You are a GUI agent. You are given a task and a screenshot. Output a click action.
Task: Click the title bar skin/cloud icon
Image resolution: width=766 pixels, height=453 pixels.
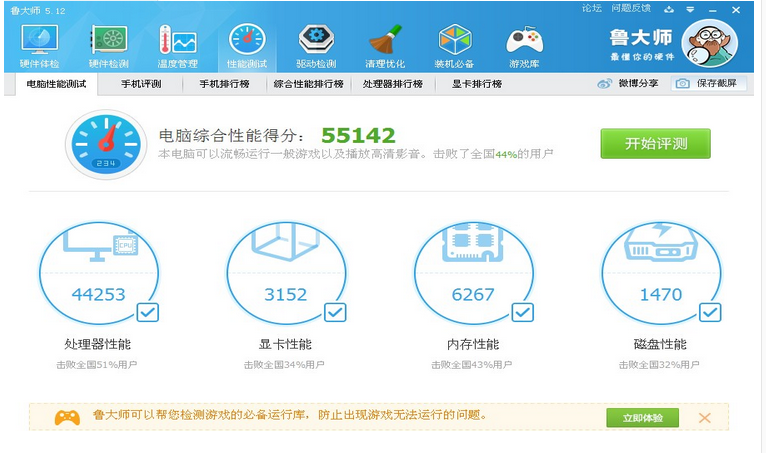pyautogui.click(x=669, y=9)
